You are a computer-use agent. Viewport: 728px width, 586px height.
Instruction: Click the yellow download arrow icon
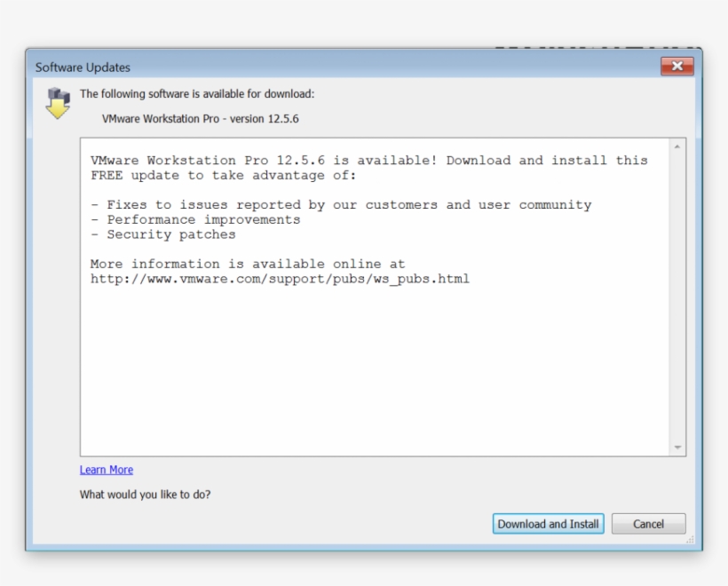pos(57,109)
